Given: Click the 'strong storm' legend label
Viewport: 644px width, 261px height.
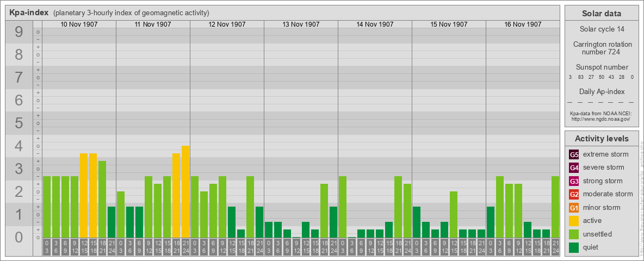Looking at the screenshot, I should (x=603, y=181).
